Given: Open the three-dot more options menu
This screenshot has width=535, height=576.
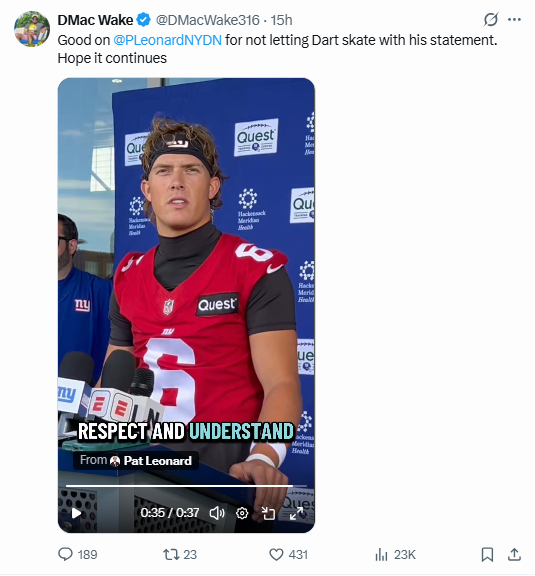Looking at the screenshot, I should pyautogui.click(x=514, y=19).
